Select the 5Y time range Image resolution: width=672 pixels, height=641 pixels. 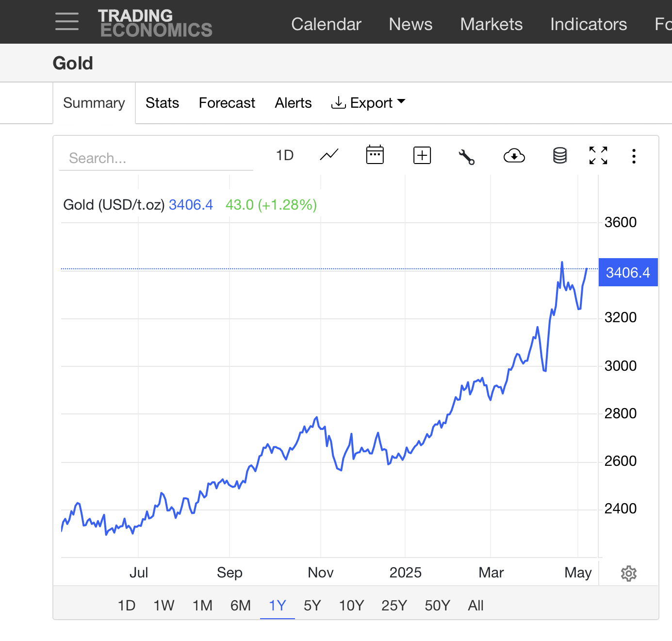tap(312, 606)
